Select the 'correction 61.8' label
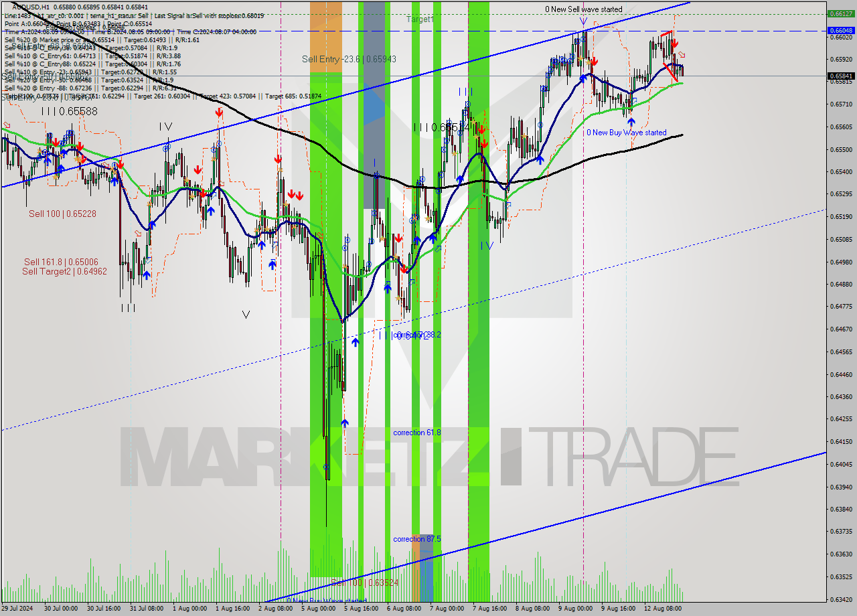Viewport: 857px width, 616px height. (417, 433)
